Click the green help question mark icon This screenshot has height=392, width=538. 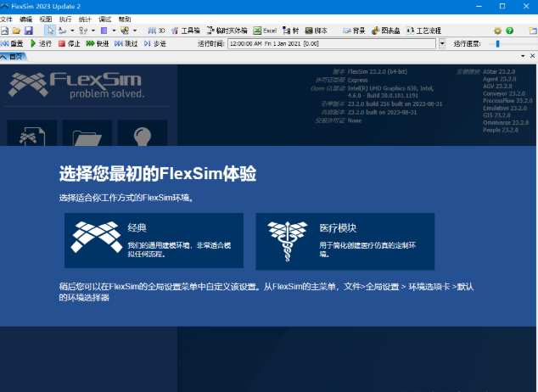click(509, 31)
